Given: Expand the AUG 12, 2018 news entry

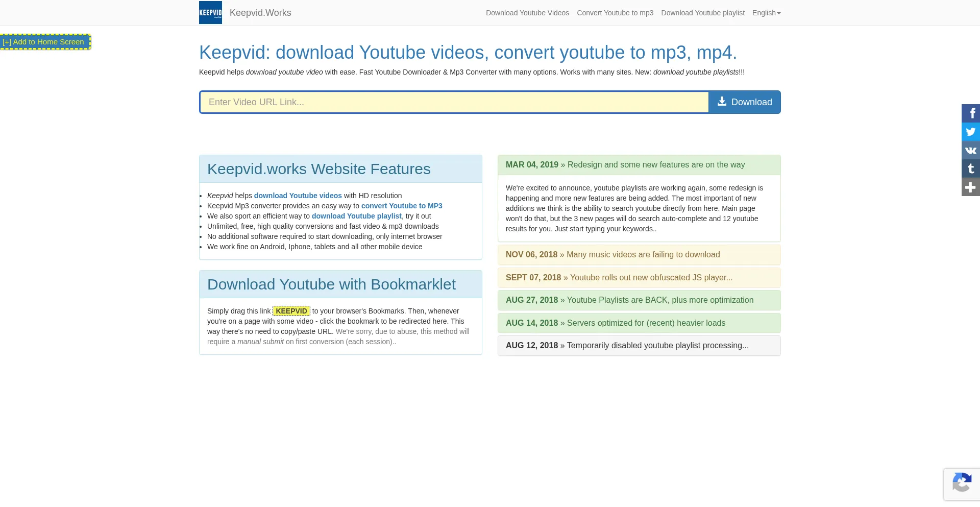Looking at the screenshot, I should click(x=639, y=346).
